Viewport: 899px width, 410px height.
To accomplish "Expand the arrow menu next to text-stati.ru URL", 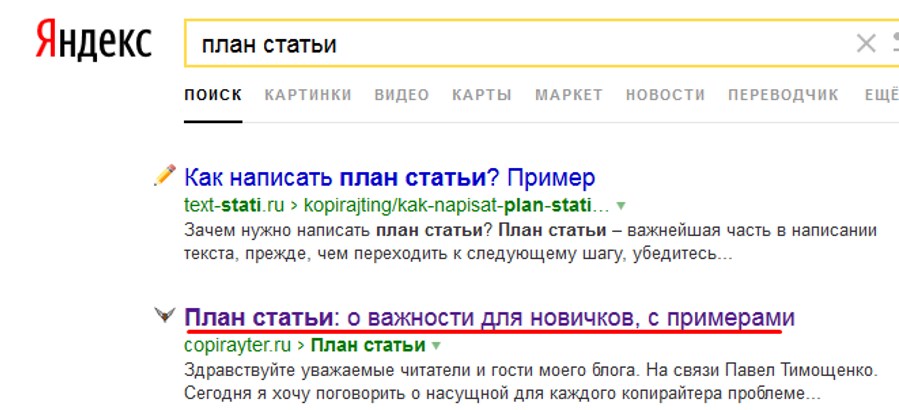I will click(620, 205).
